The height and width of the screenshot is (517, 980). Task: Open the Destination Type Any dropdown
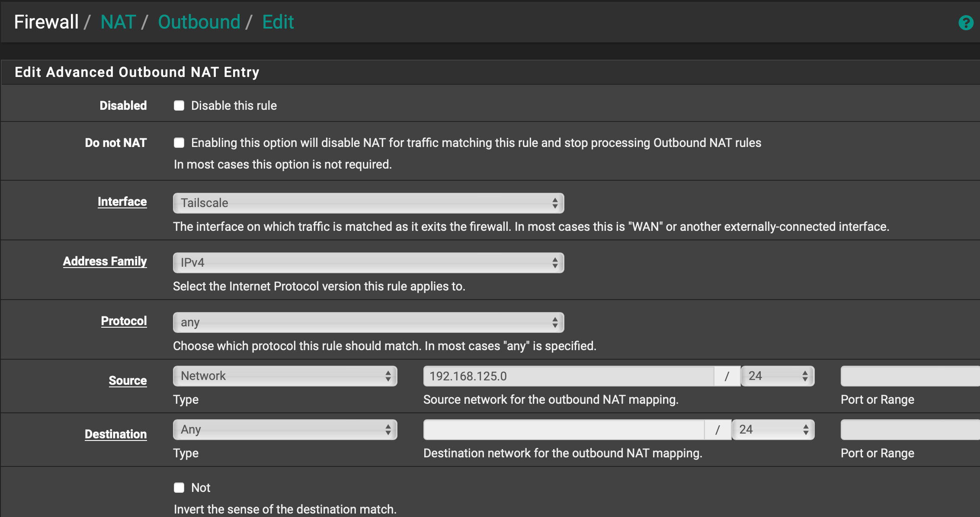click(285, 430)
